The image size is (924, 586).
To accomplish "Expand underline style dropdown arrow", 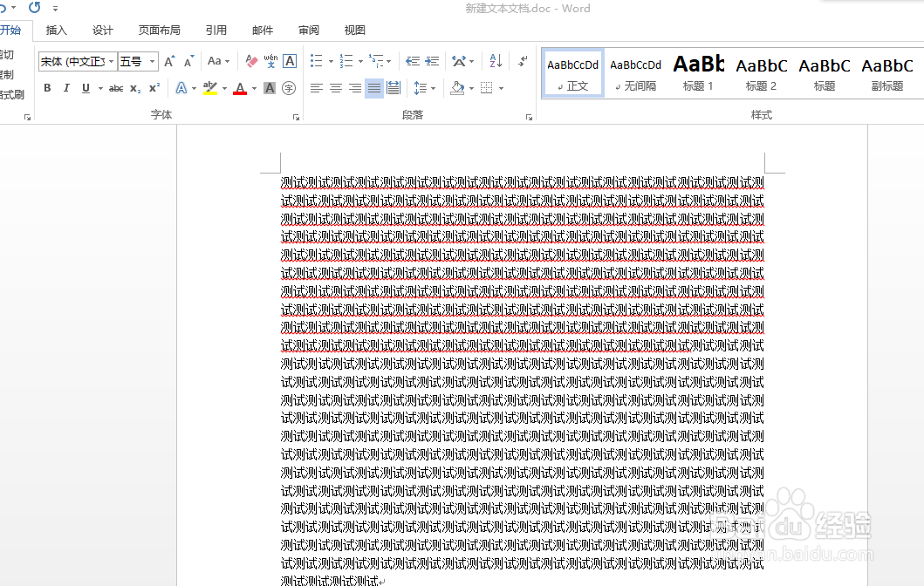I will click(100, 89).
